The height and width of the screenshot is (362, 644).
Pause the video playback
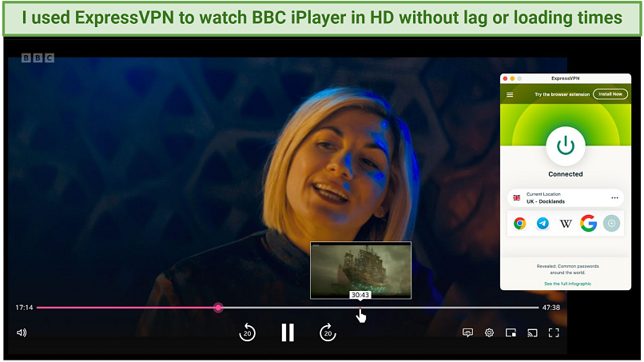click(288, 332)
